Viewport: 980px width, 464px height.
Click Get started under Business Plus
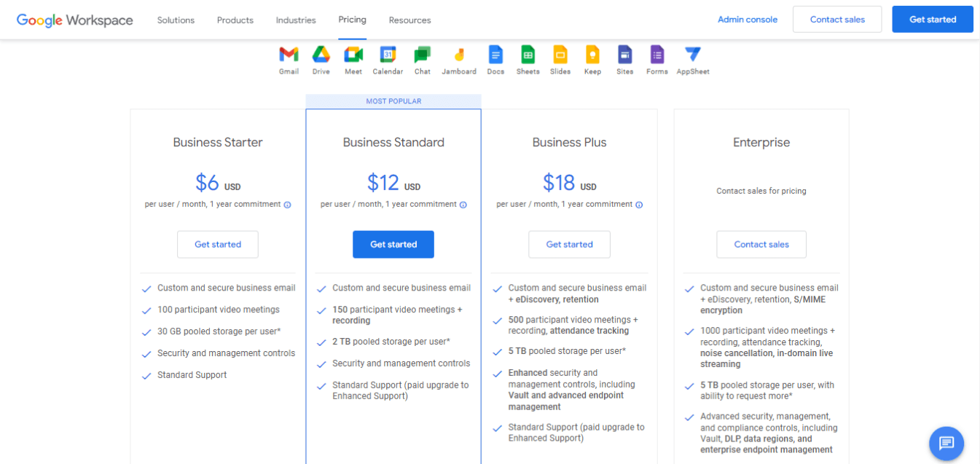(570, 245)
